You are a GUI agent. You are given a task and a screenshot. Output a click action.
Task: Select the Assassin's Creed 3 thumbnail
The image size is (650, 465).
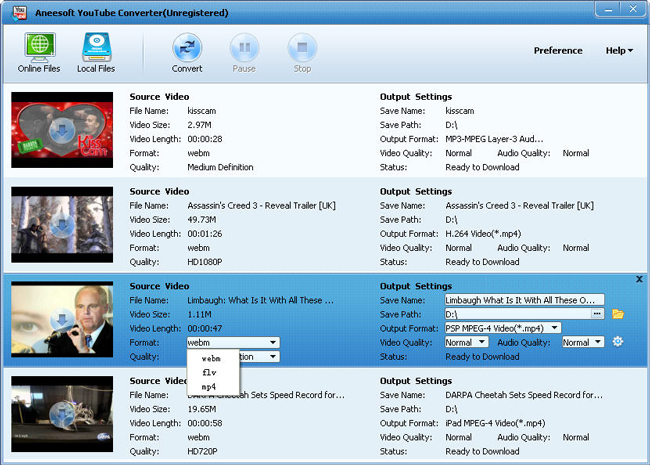coord(62,225)
